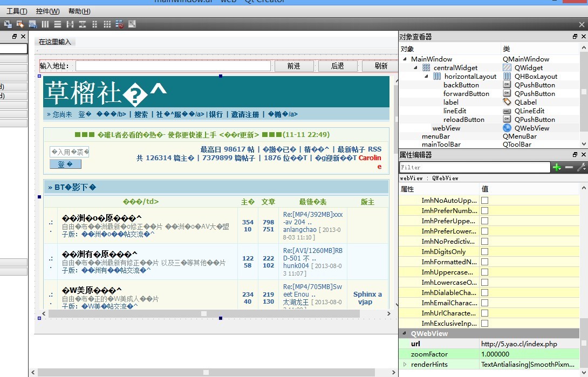Click the QLineEdit class icon
Screen dimensions: 588x377
507,111
